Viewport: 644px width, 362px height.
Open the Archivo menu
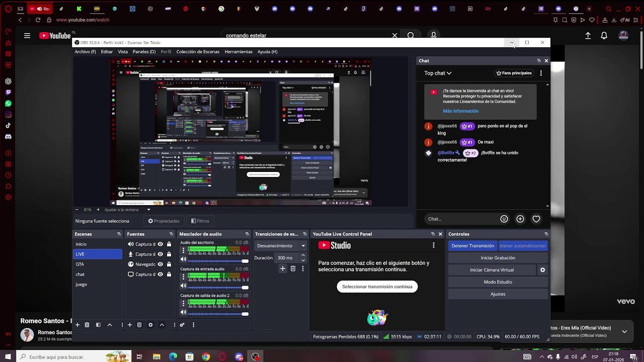click(x=85, y=52)
